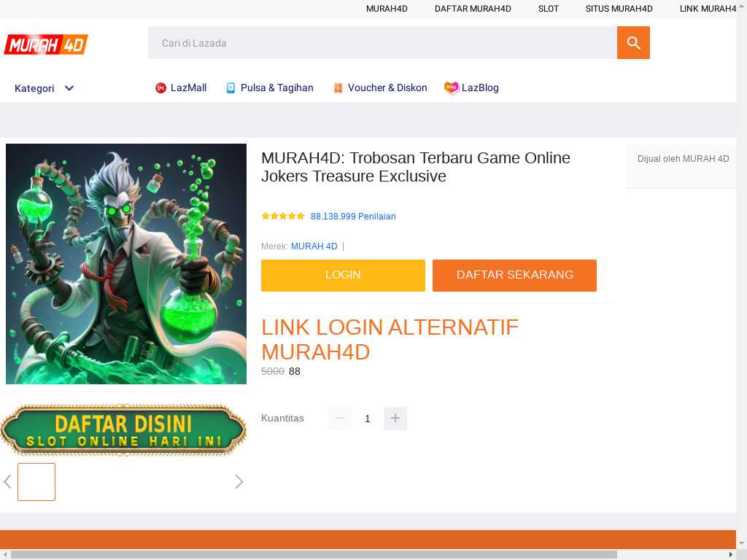Focus the Cari di Lazada search field
The height and width of the screenshot is (560, 747).
pyautogui.click(x=382, y=43)
